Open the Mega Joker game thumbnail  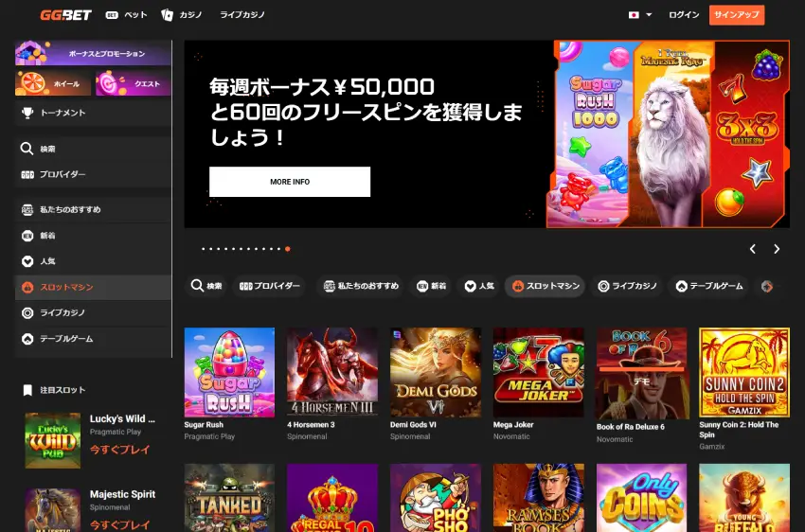[539, 372]
